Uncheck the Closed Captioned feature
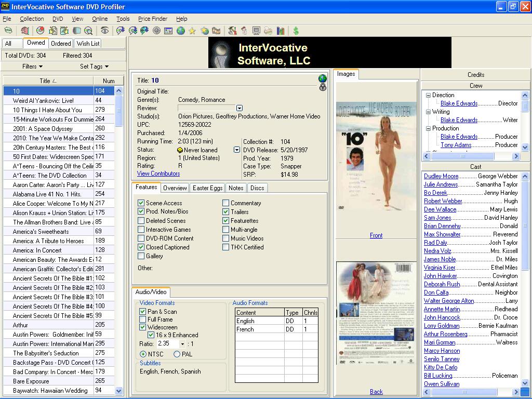Image resolution: width=532 pixels, height=399 pixels. click(141, 247)
